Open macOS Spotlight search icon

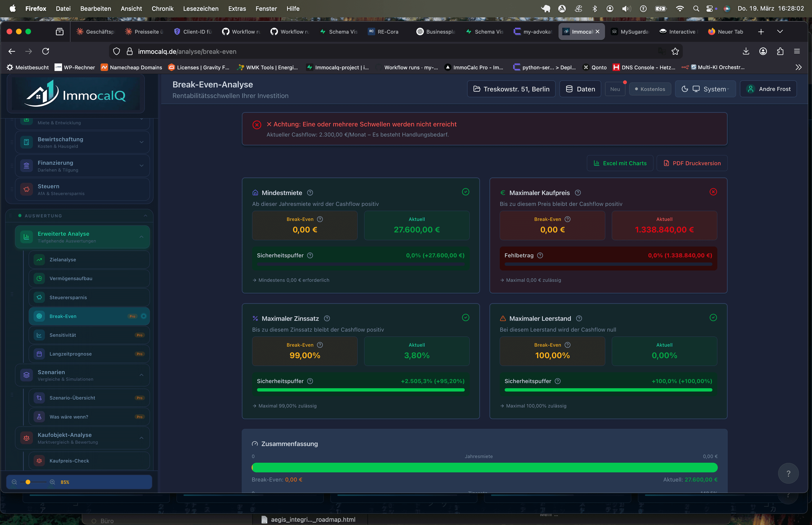pos(696,9)
